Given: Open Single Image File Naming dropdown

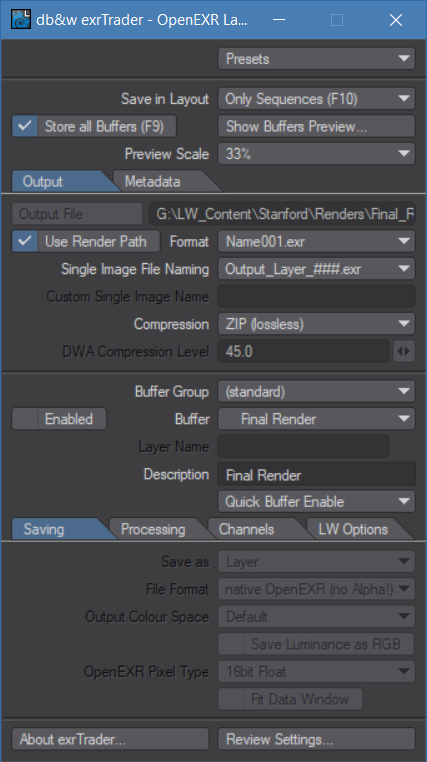Looking at the screenshot, I should click(x=316, y=269).
